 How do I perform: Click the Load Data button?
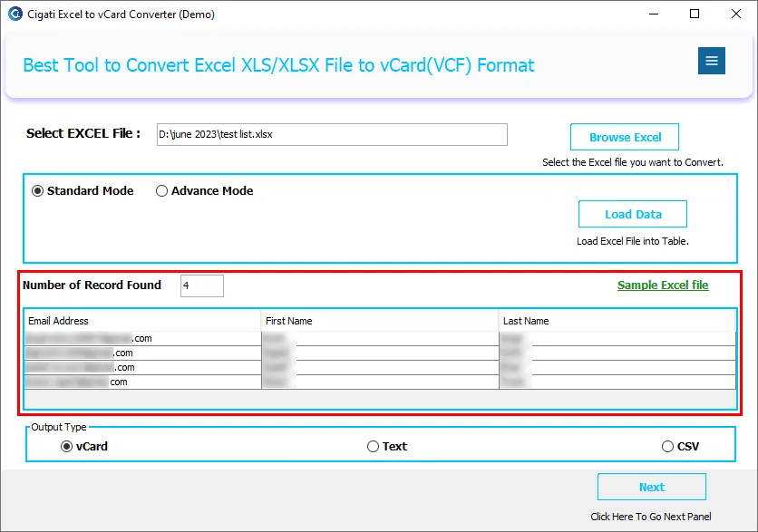click(633, 214)
